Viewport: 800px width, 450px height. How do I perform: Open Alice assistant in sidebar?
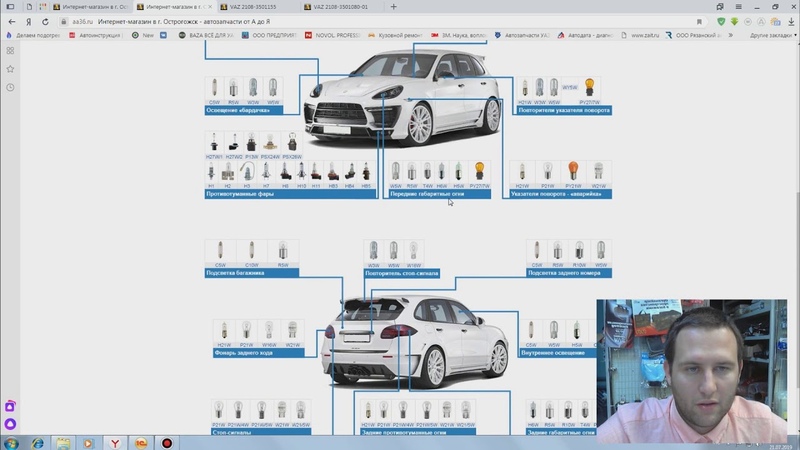click(10, 424)
